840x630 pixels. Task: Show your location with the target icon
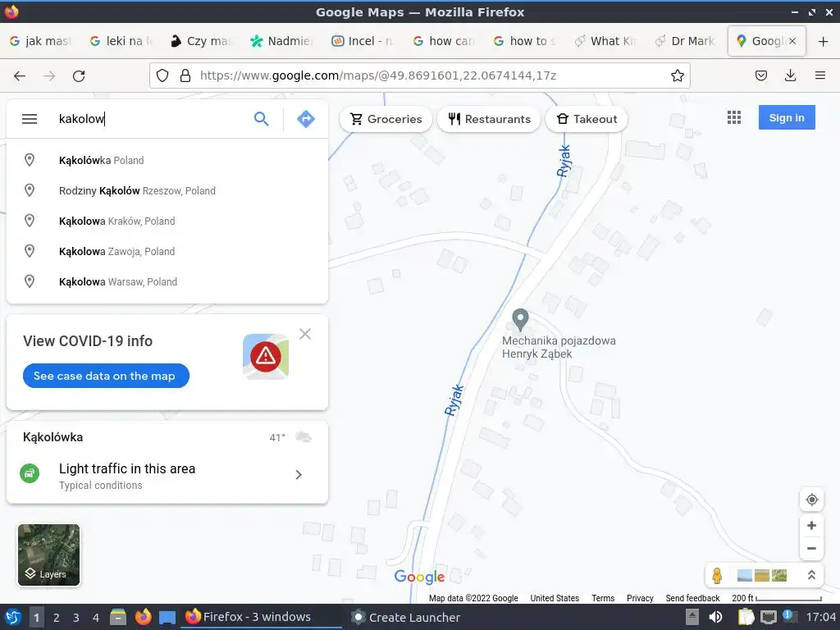[811, 500]
